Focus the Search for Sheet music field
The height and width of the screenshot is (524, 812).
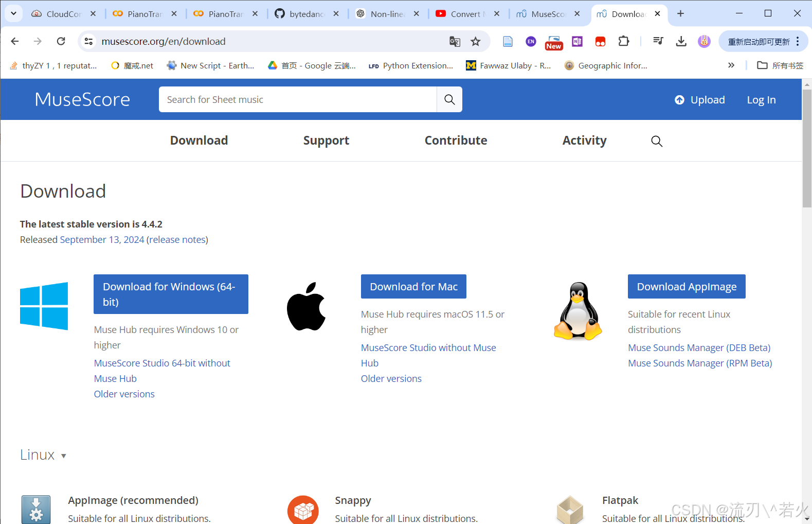click(x=298, y=99)
